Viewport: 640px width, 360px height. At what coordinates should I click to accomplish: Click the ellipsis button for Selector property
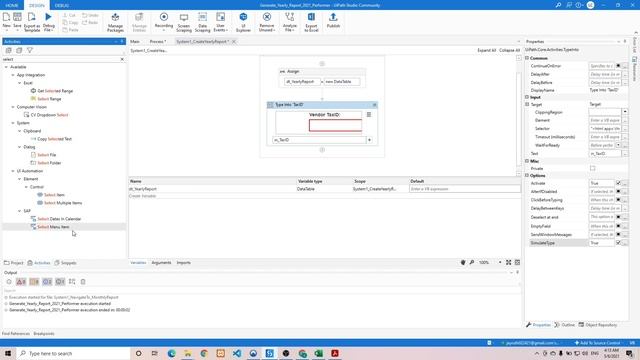coord(624,129)
